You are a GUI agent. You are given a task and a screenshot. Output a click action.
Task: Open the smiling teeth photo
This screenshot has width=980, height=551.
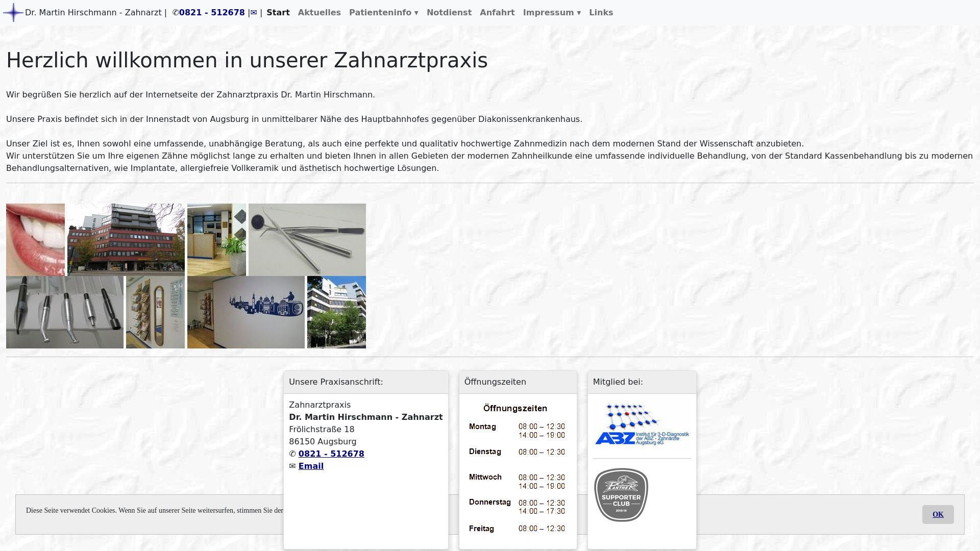click(x=35, y=240)
